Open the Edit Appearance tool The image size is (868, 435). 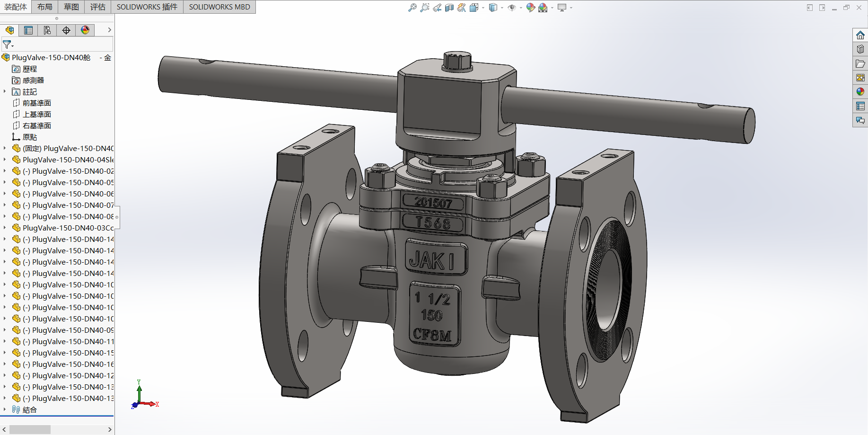coord(530,8)
